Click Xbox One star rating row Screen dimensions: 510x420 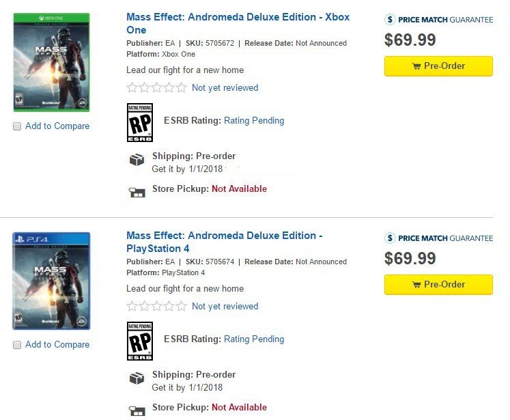click(x=156, y=87)
